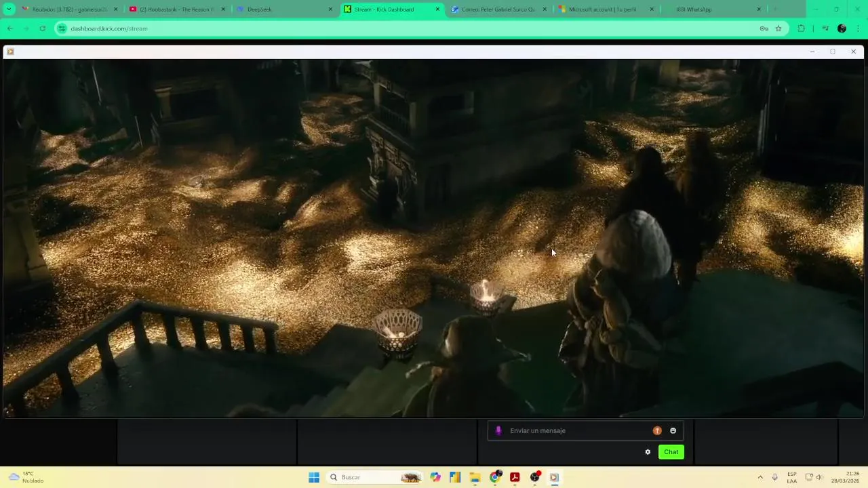The image size is (868, 488).
Task: Click the taskbar Buscar search box
Action: [x=375, y=477]
